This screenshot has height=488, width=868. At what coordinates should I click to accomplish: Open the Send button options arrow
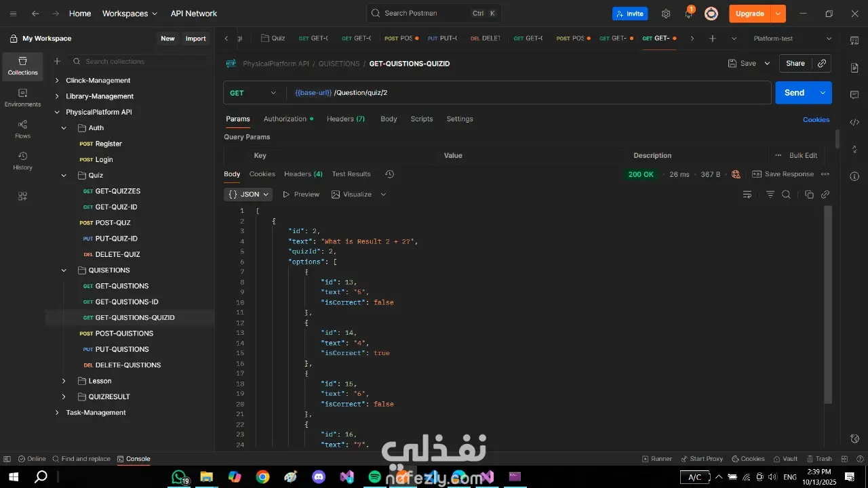[823, 93]
